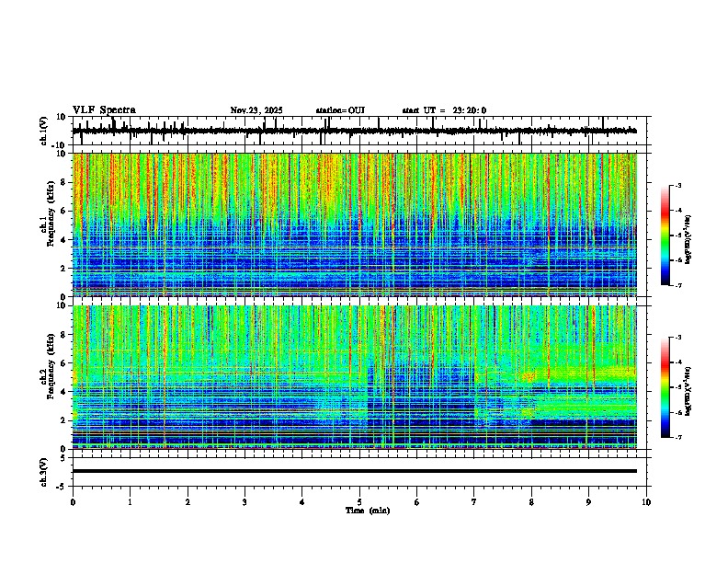The image size is (728, 563).
Task: Click inside the ch.1 spectrogram plot
Action: [355, 224]
